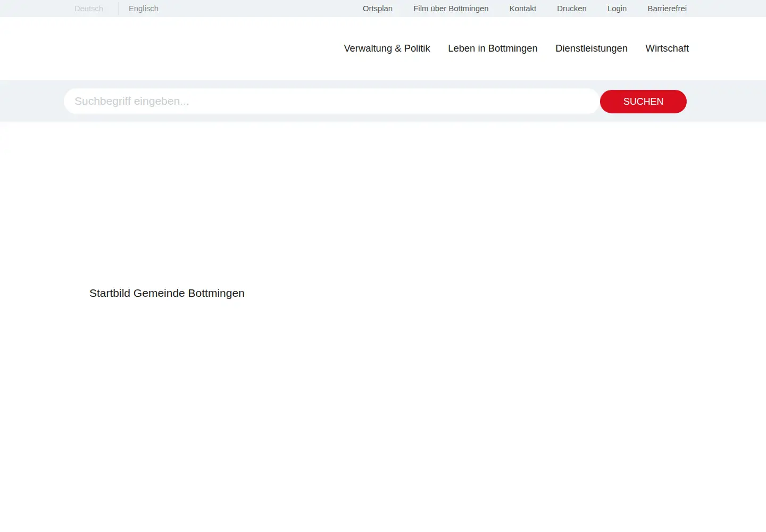This screenshot has height=532, width=766.
Task: Open the Dienstleistungen menu
Action: pyautogui.click(x=592, y=48)
